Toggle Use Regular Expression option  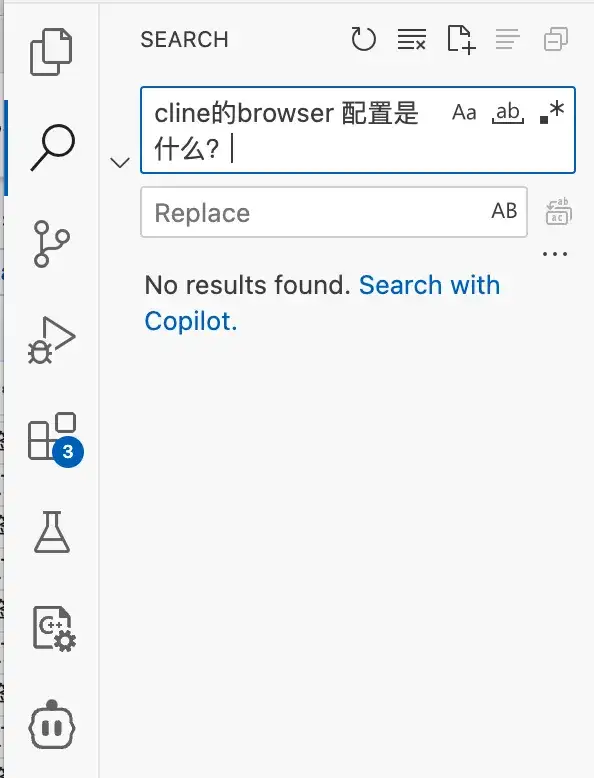(x=552, y=112)
